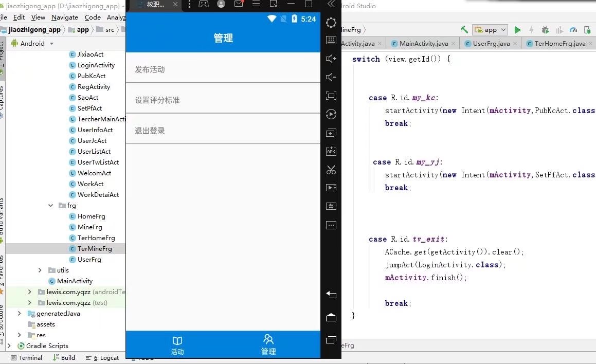This screenshot has width=596, height=364.
Task: Switch to 活动 bottom navigation tab
Action: click(177, 344)
